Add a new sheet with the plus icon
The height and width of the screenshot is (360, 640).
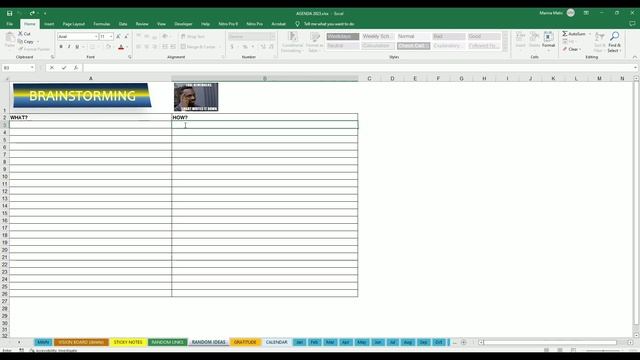[464, 342]
